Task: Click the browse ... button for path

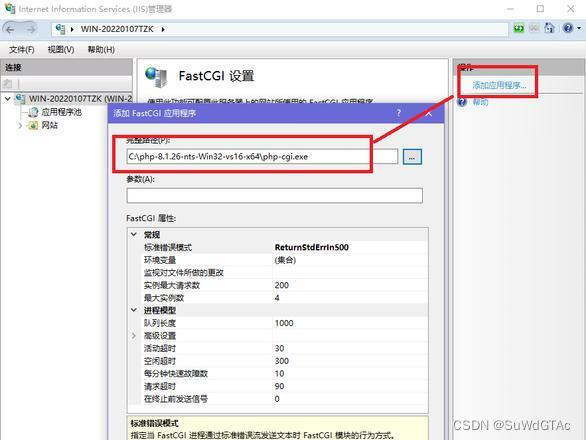Action: click(x=412, y=157)
